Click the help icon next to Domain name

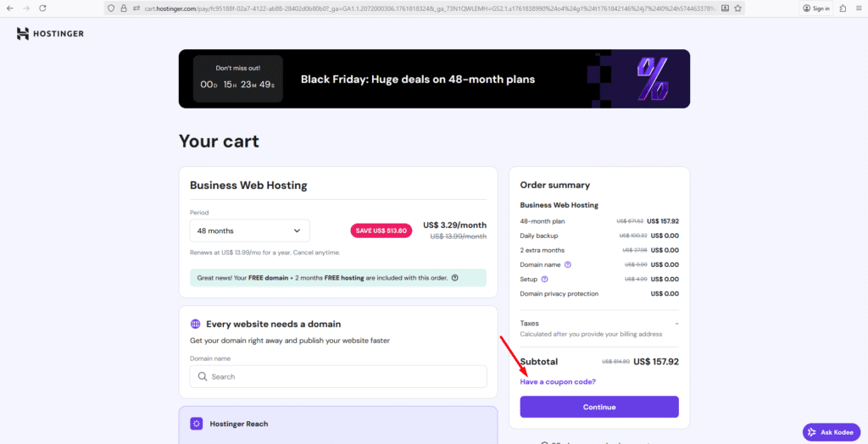click(x=567, y=264)
